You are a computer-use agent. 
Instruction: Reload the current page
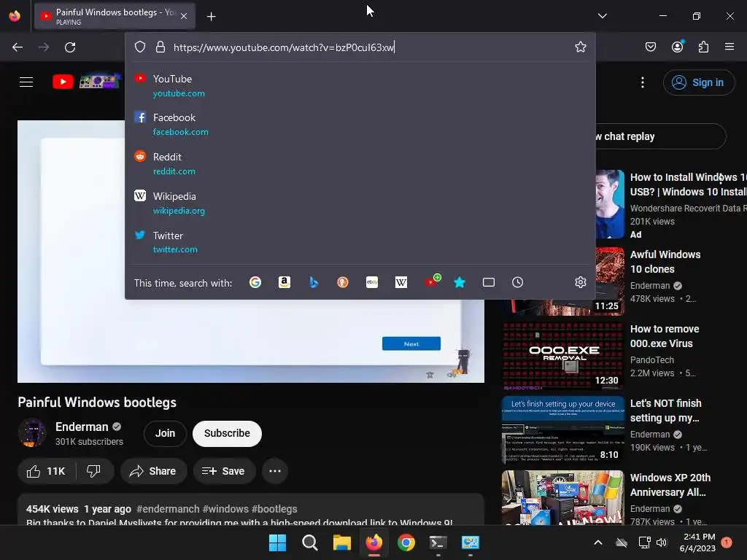[70, 47]
